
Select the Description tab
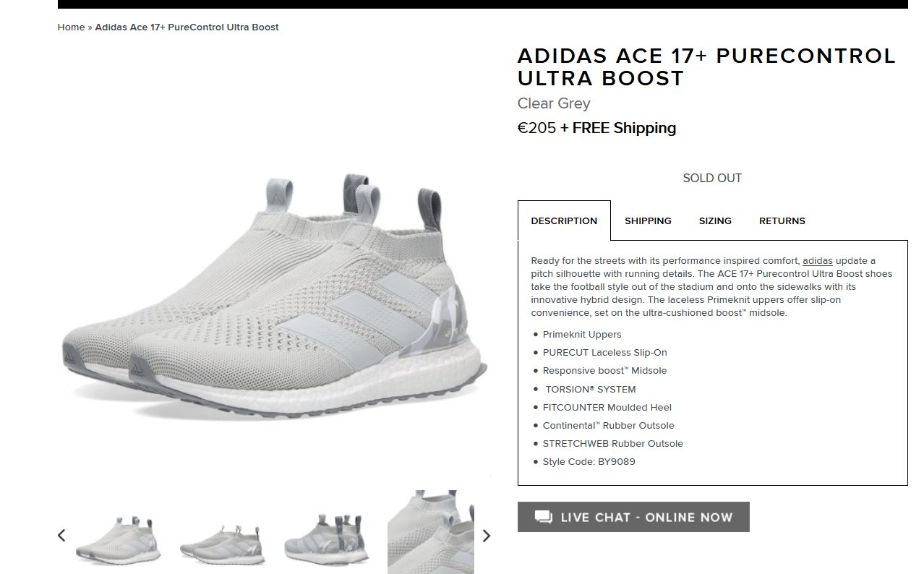pyautogui.click(x=564, y=220)
